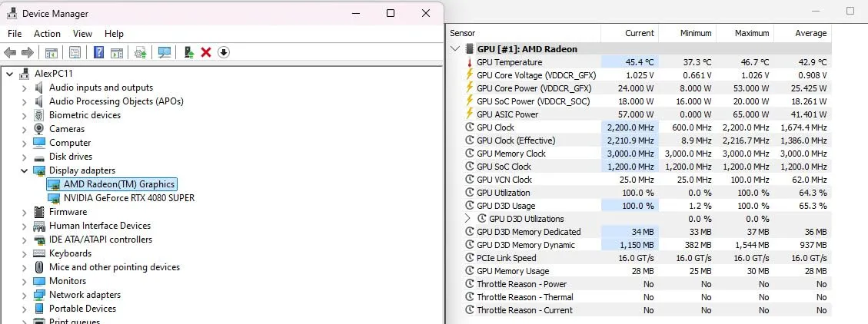
Task: Expand GPU D3D Utilizations sub-group
Action: coord(467,219)
